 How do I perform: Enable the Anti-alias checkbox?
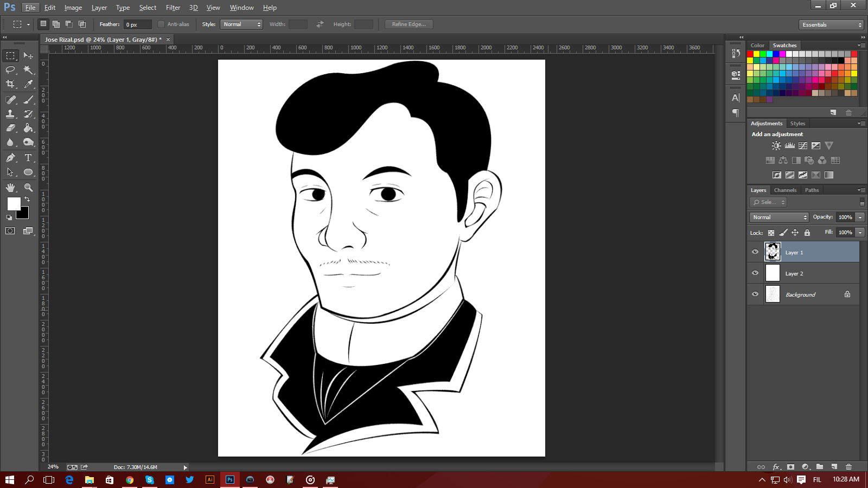(x=161, y=24)
